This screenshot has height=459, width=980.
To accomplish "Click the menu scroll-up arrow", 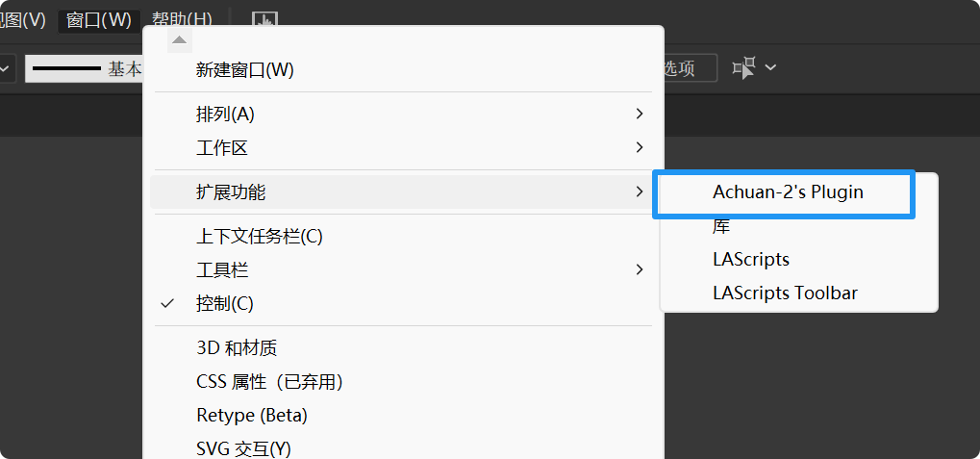I will pos(180,39).
